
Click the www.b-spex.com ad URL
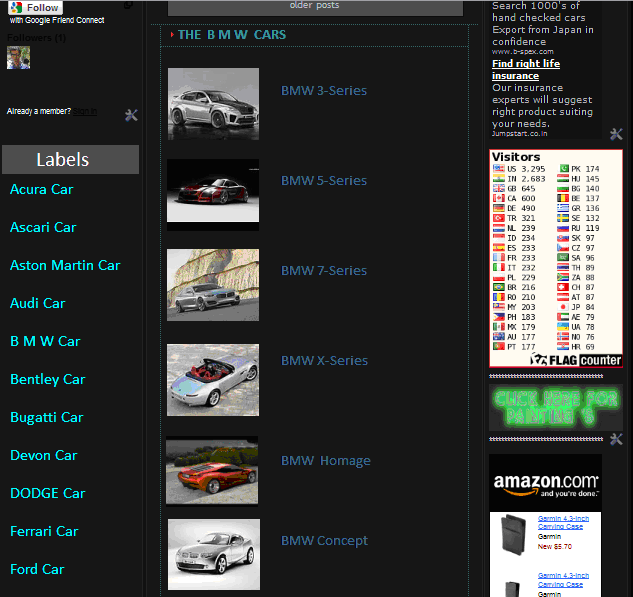[522, 52]
